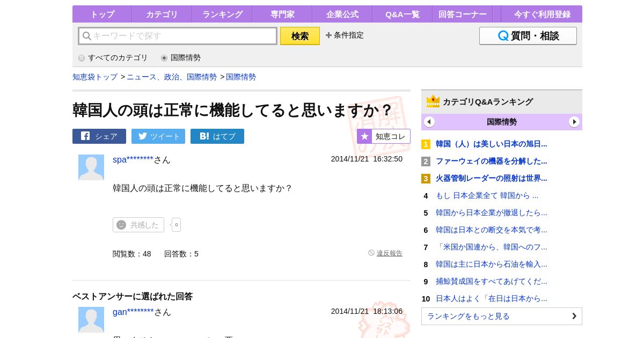Select the すべてのカテゴリ radio button

82,58
